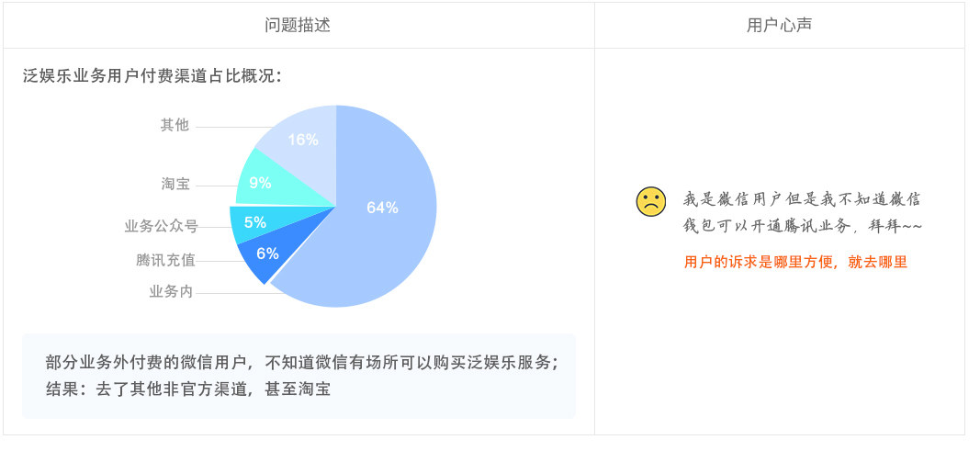The height and width of the screenshot is (451, 980).
Task: Click the handwritten 我是微信用户 quote
Action: [x=802, y=200]
